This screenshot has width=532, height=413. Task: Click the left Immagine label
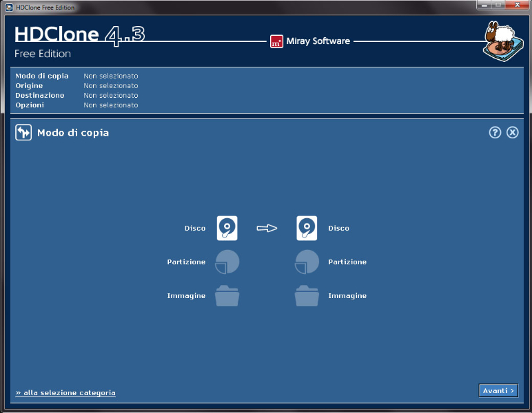pos(186,296)
